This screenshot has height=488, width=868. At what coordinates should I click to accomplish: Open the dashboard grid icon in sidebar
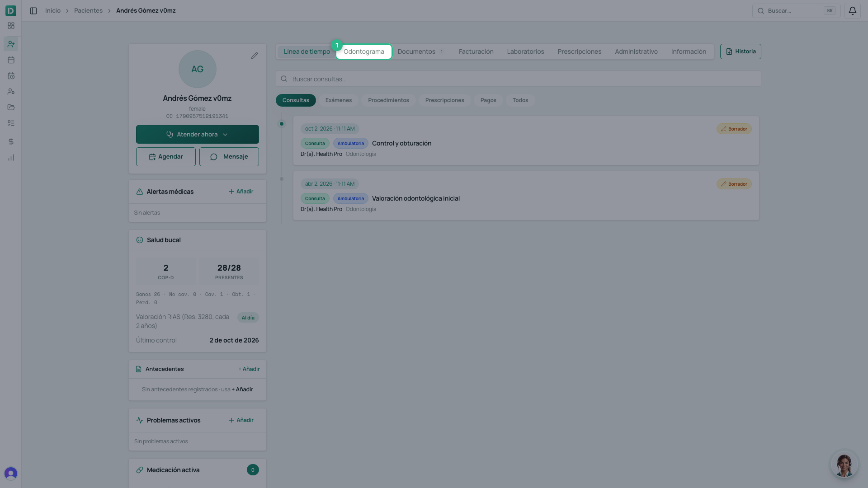(11, 26)
